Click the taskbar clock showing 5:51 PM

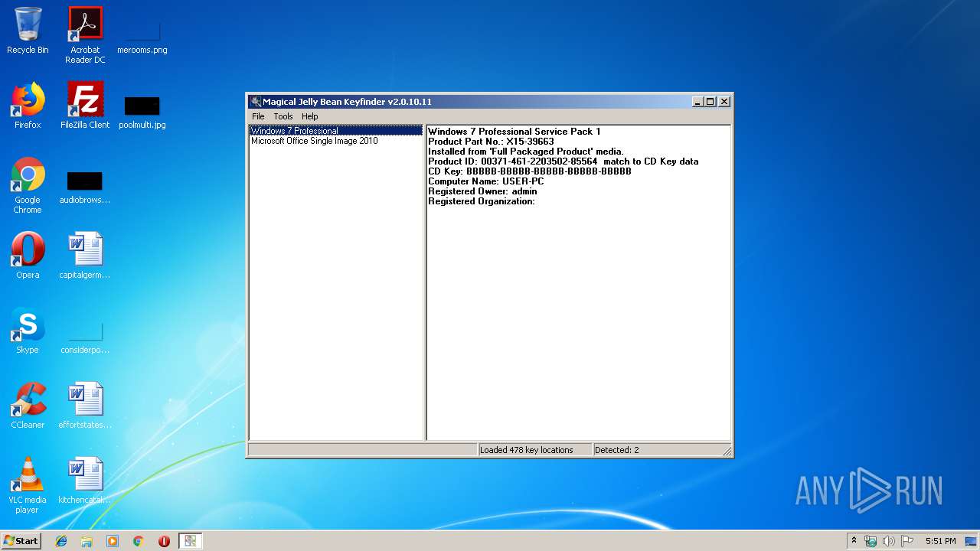[940, 541]
